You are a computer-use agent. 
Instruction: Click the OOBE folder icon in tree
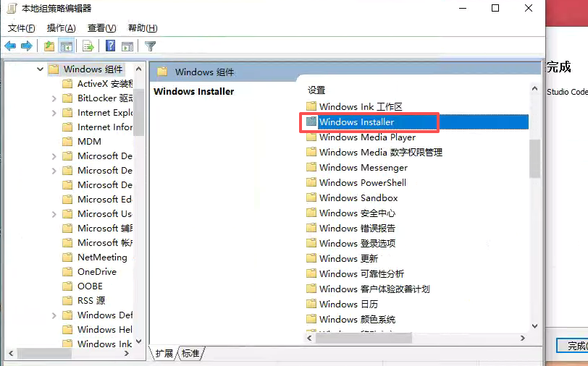pyautogui.click(x=67, y=286)
